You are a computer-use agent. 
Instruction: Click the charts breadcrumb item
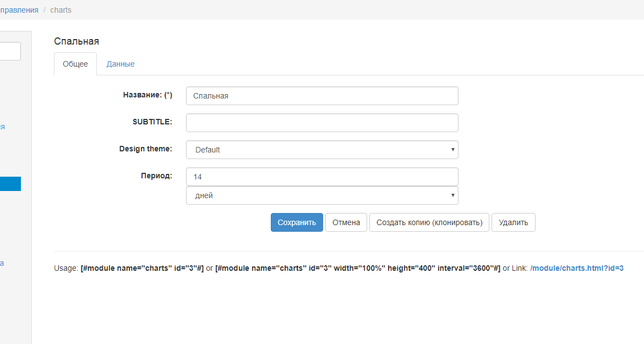[x=61, y=10]
